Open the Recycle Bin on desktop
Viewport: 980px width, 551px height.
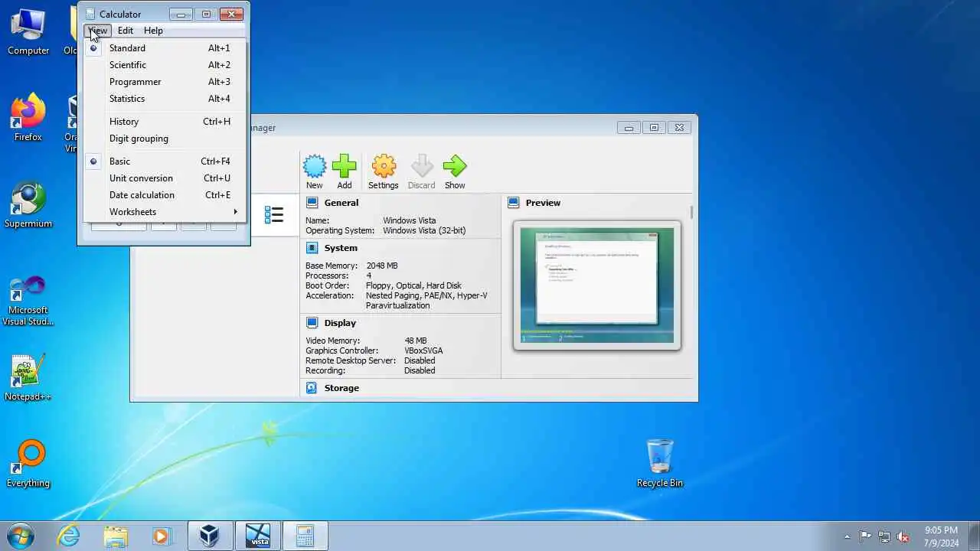coord(659,464)
